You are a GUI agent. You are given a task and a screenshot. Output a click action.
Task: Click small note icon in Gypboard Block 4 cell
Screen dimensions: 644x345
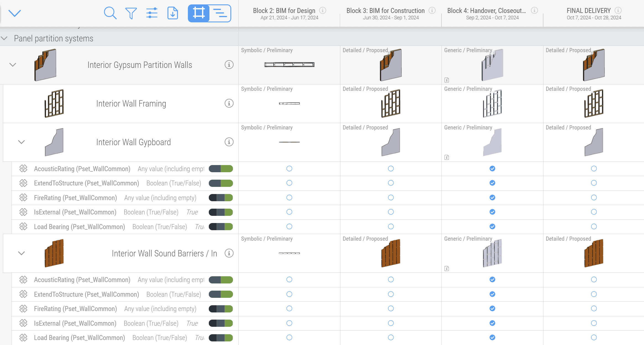click(x=446, y=157)
